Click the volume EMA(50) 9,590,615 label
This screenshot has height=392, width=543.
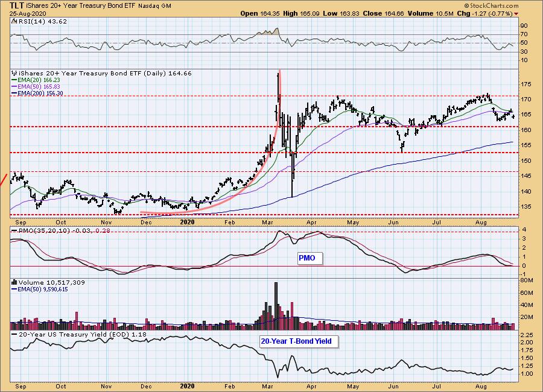pos(40,289)
